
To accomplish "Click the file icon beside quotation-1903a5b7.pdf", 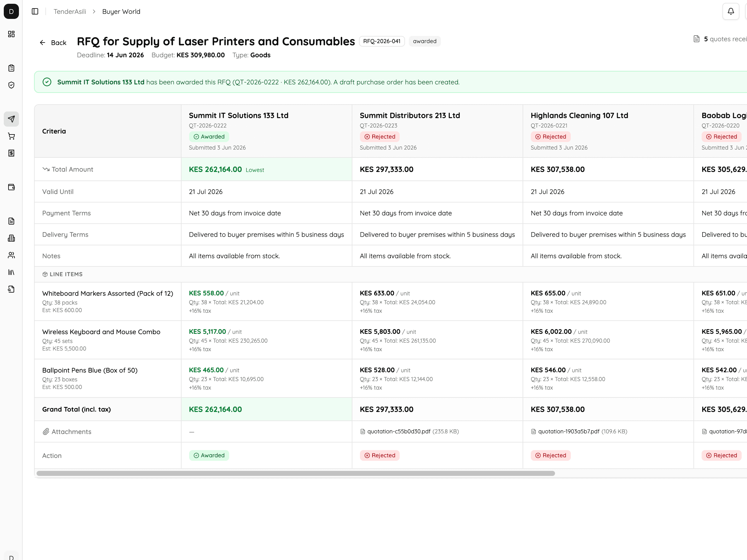I will 534,432.
